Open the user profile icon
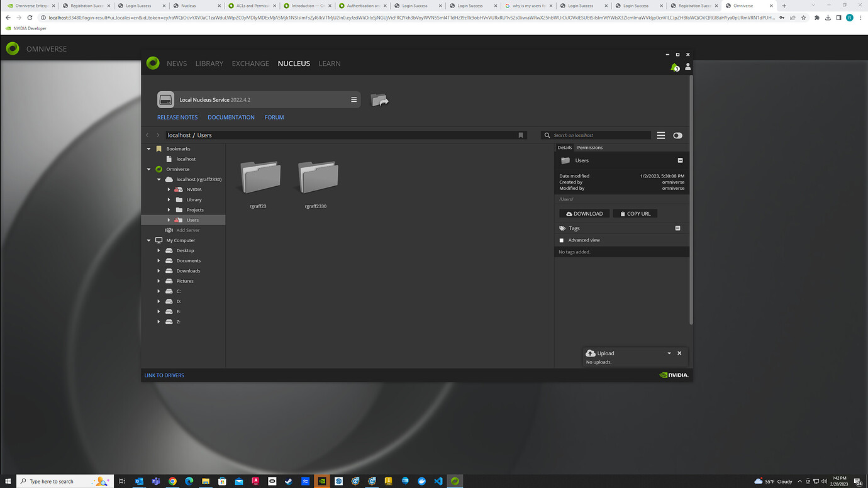 pyautogui.click(x=687, y=66)
